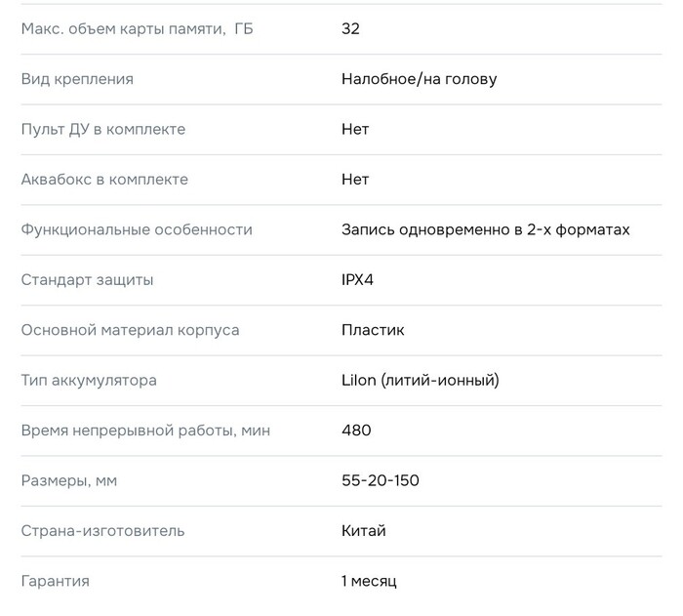Select the 'Пластик' value
The height and width of the screenshot is (616, 683).
(x=373, y=330)
